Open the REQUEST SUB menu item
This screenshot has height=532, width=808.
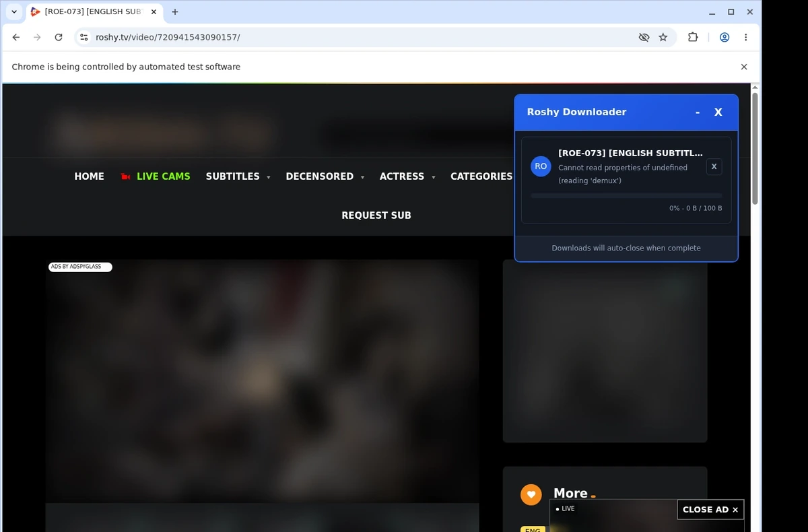click(x=376, y=215)
